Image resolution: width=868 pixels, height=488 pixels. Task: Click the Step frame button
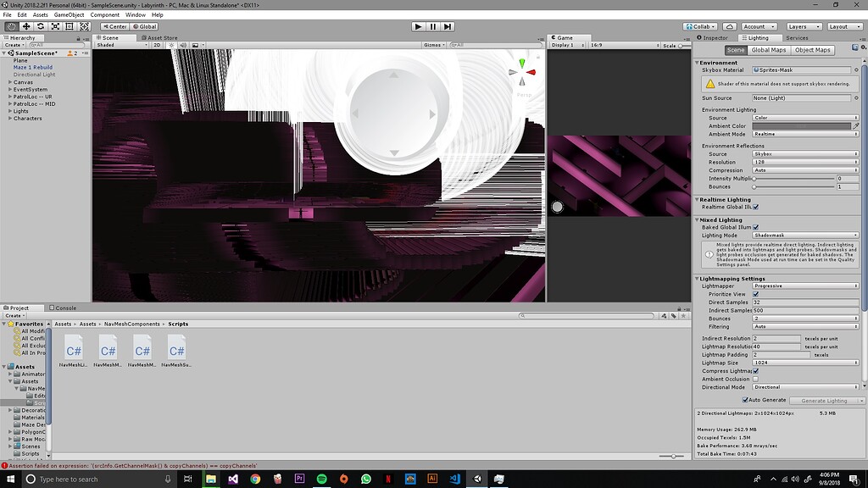click(447, 25)
